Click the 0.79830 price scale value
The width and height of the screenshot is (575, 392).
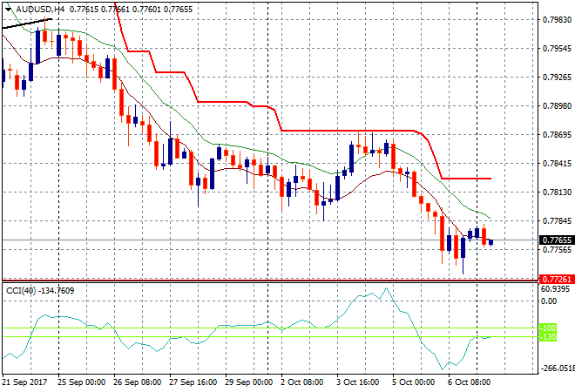557,19
